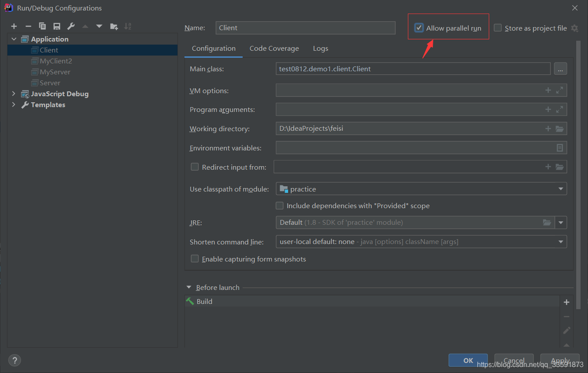Edit Before launch task pencil icon
The image size is (588, 373).
pyautogui.click(x=567, y=330)
